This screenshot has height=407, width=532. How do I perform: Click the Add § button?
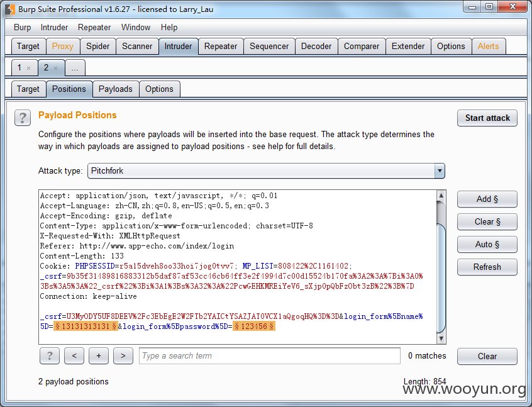[x=487, y=199]
